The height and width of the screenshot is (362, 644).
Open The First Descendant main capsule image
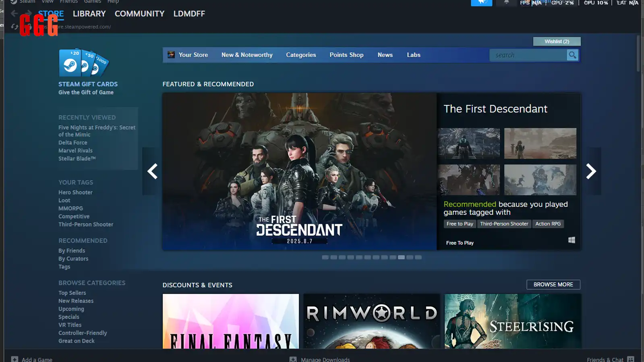click(299, 172)
